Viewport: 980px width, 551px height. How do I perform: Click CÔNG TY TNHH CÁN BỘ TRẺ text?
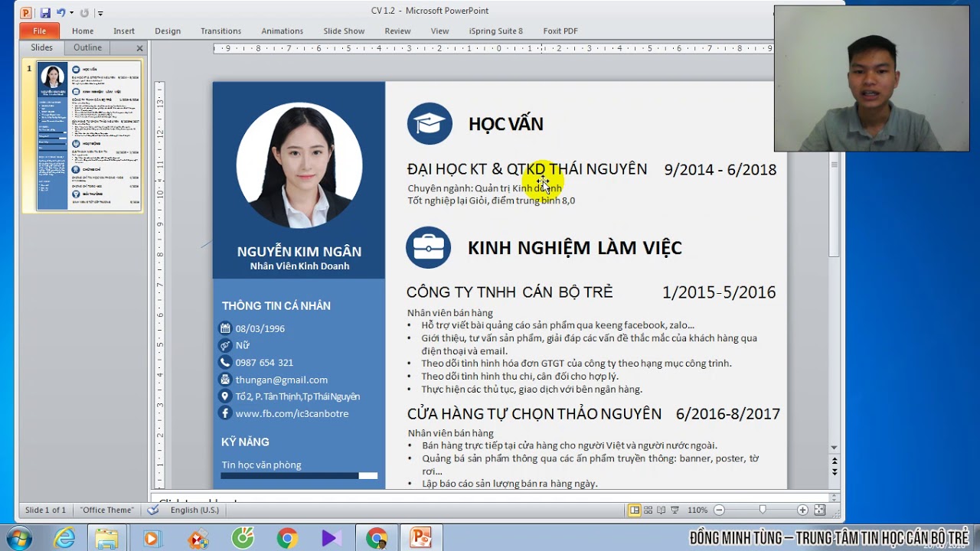coord(510,292)
